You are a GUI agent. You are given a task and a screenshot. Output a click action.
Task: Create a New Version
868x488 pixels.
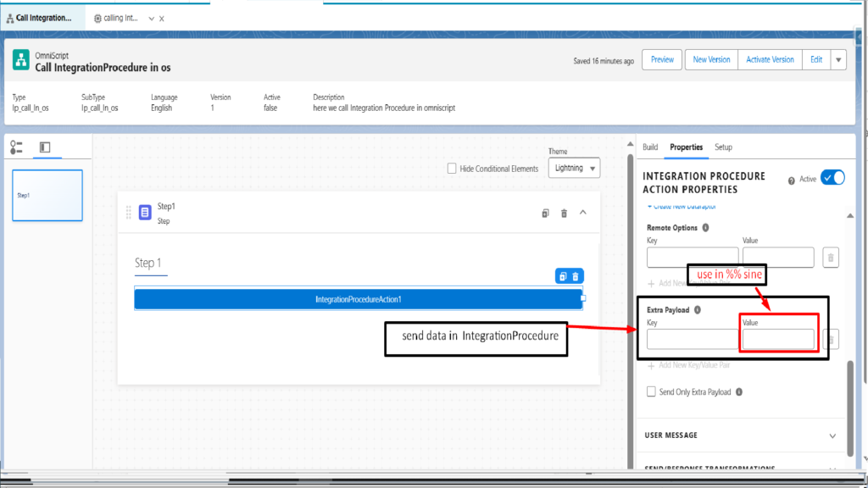[711, 60]
